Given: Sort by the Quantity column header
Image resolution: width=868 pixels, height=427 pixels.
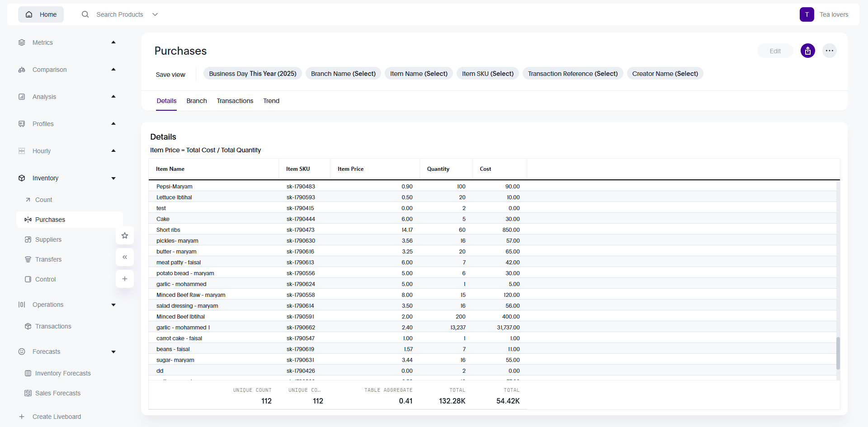Looking at the screenshot, I should pyautogui.click(x=438, y=169).
